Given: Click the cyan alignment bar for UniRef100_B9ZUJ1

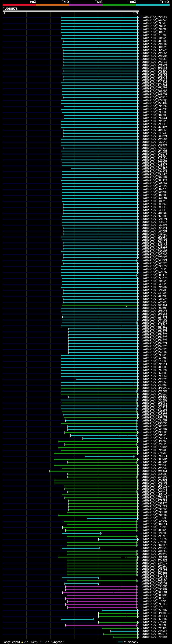Looking at the screenshot, I should click(110, 456).
